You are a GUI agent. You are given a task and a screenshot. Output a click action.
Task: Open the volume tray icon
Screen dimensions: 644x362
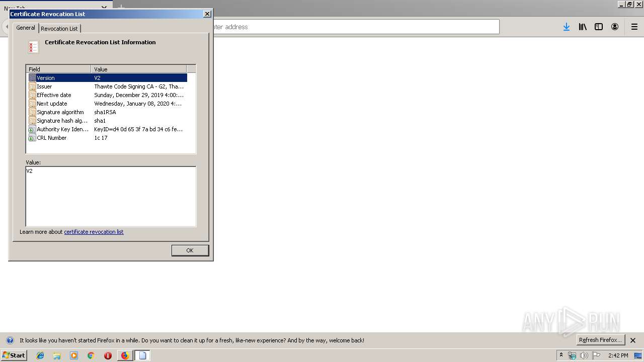coord(584,355)
